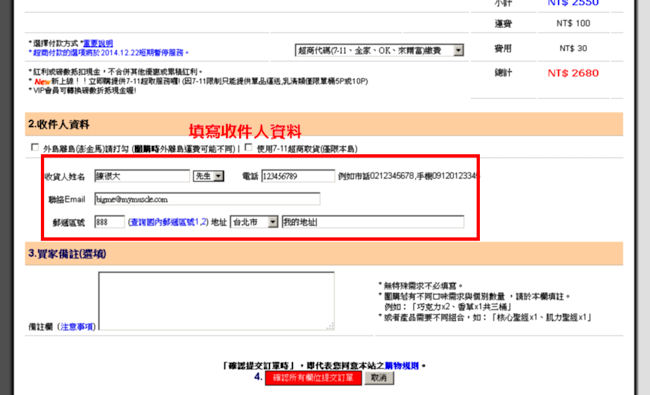Screen dimensions: 650x395
Task: Click the red New label in notes
Action: click(x=42, y=82)
